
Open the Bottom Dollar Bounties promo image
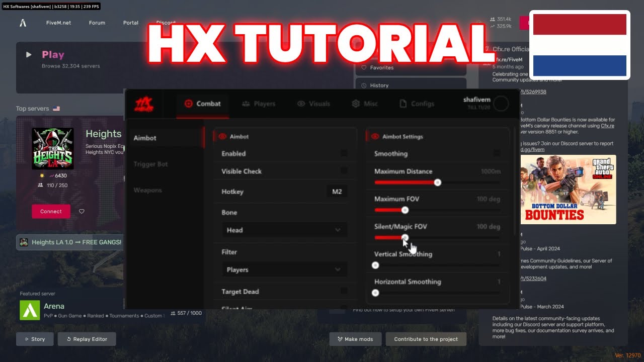568,190
